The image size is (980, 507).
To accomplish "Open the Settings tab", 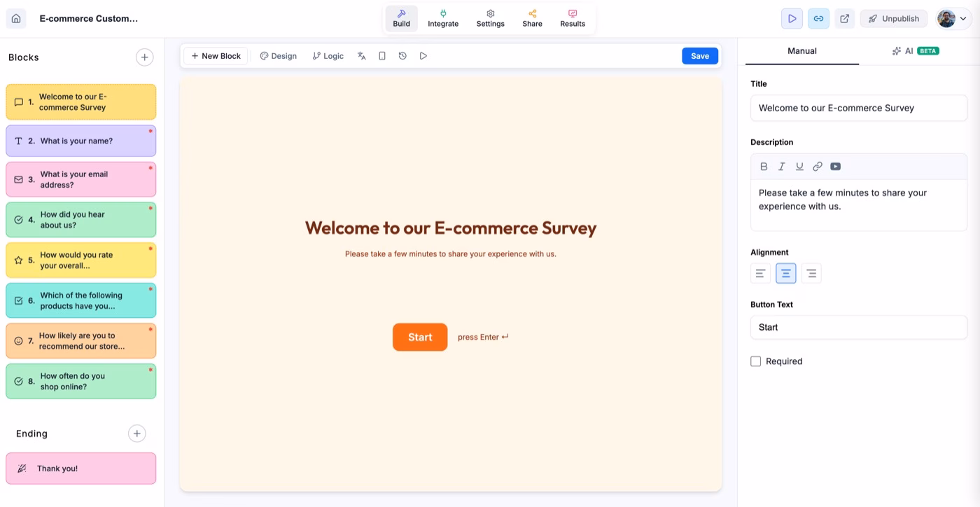I will point(491,18).
